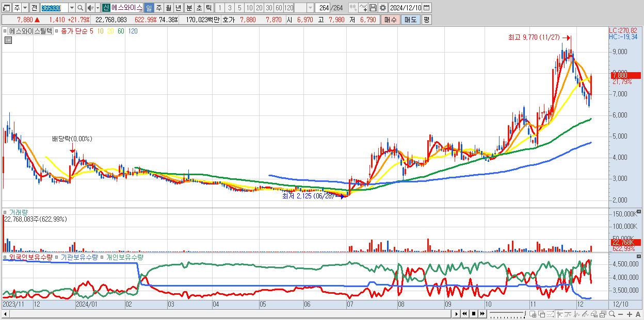Click the minus zoom-out icon in bottom toolbar

[620, 314]
